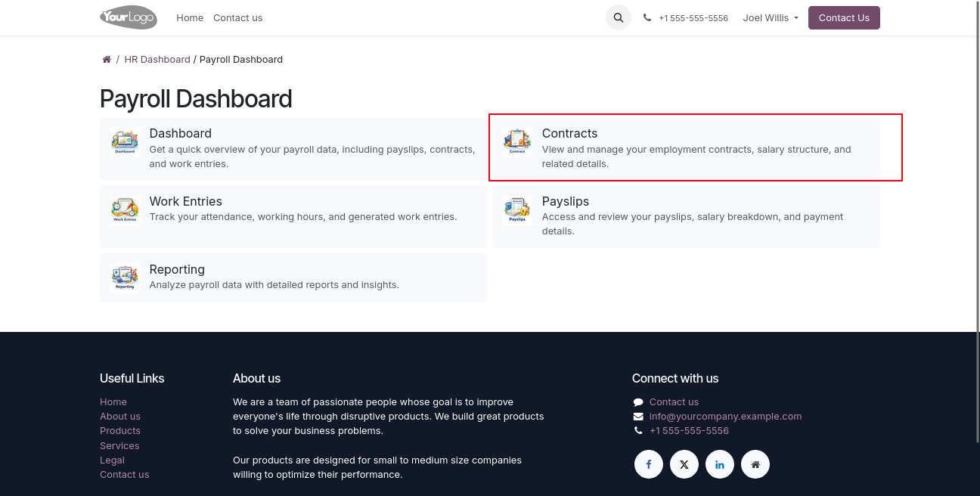Click the Reporting card icon

pyautogui.click(x=125, y=277)
